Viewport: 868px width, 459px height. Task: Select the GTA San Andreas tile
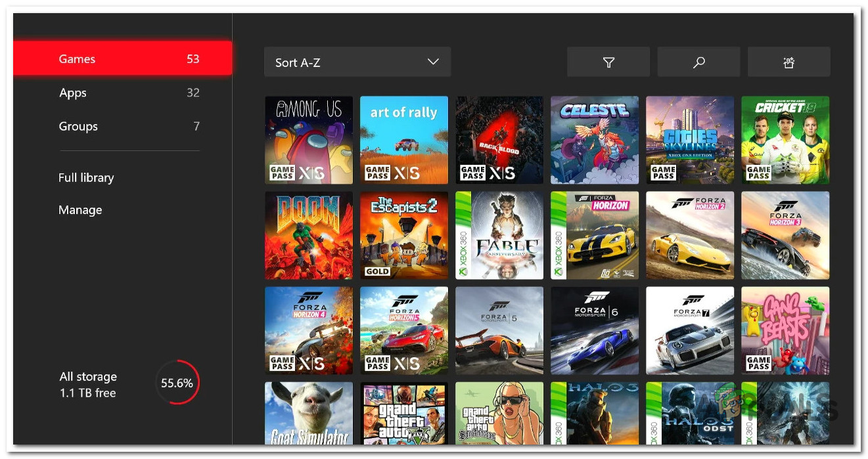(x=499, y=413)
